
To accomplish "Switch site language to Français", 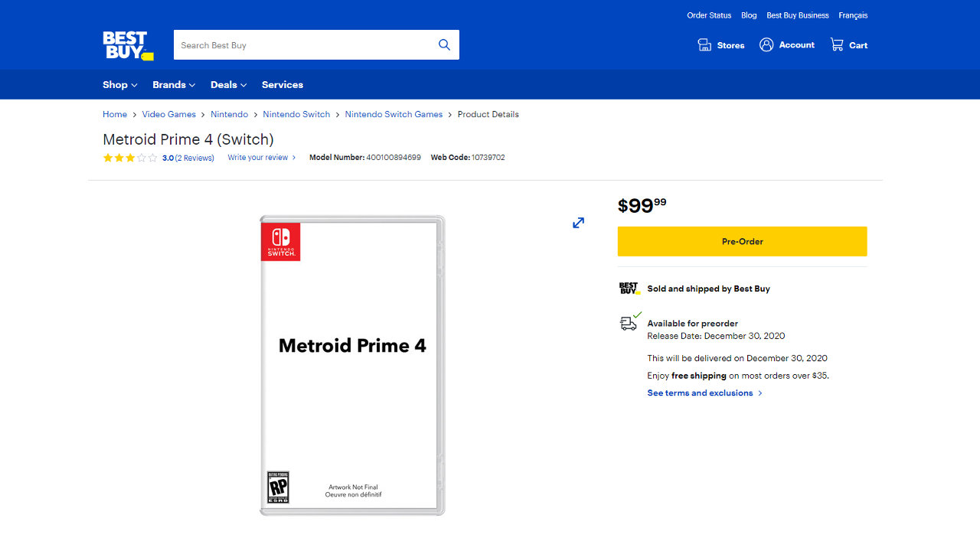I will pyautogui.click(x=853, y=15).
